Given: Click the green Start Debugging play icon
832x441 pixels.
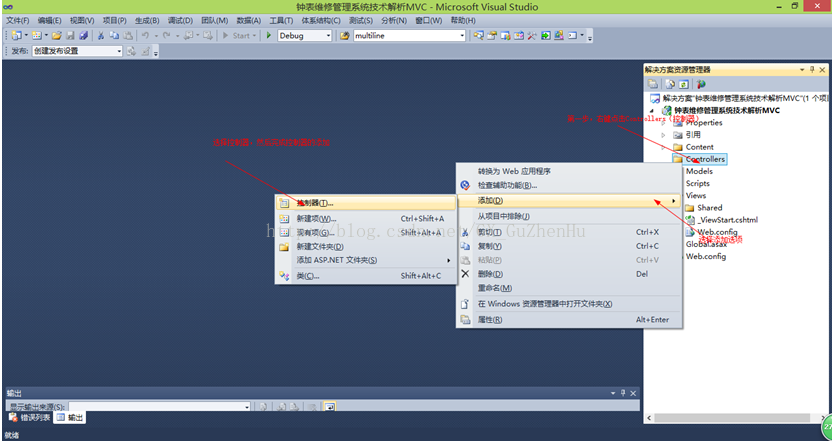Looking at the screenshot, I should pos(269,36).
